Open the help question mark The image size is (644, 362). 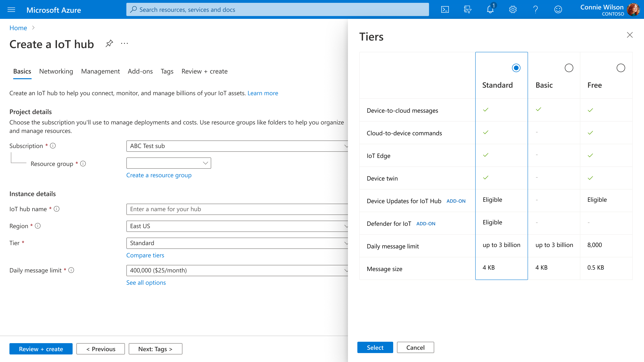(536, 10)
